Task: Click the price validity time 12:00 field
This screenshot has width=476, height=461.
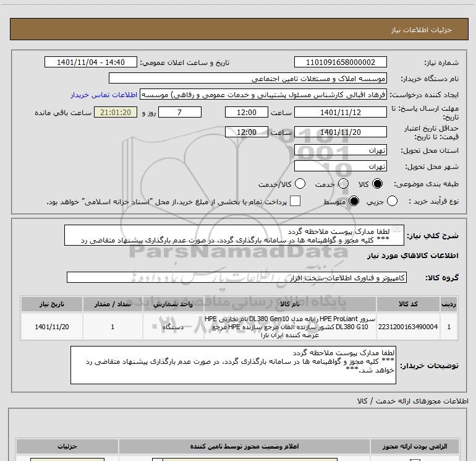Action: (x=247, y=132)
